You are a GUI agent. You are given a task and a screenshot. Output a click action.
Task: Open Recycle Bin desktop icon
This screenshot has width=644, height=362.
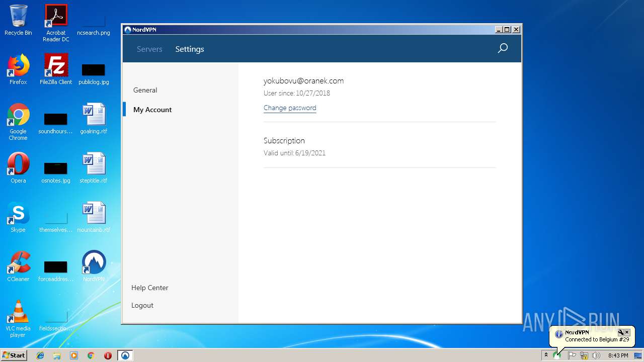18,20
